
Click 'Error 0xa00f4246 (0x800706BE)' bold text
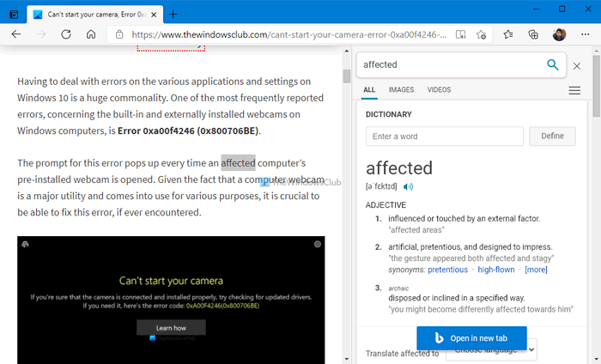(x=189, y=130)
